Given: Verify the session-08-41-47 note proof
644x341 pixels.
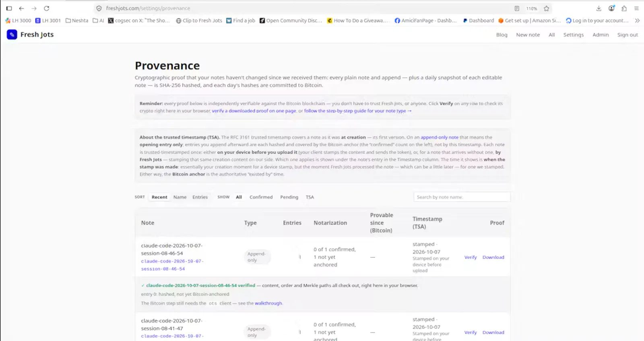Looking at the screenshot, I should tap(470, 333).
